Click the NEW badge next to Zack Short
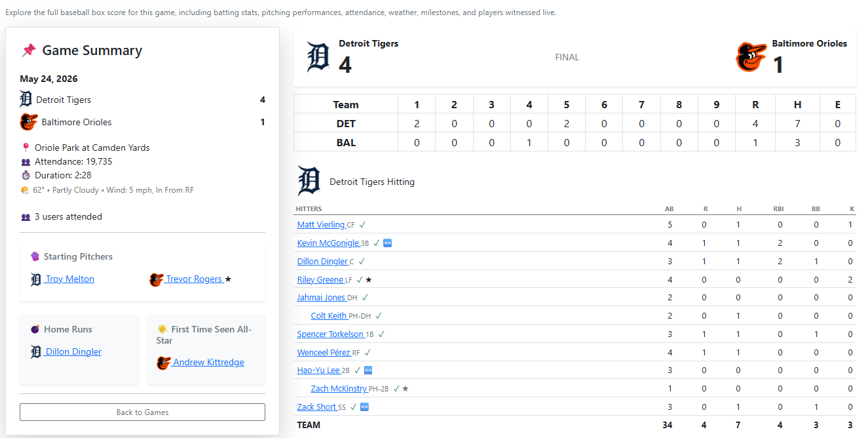This screenshot has height=438, width=868. pyautogui.click(x=364, y=407)
